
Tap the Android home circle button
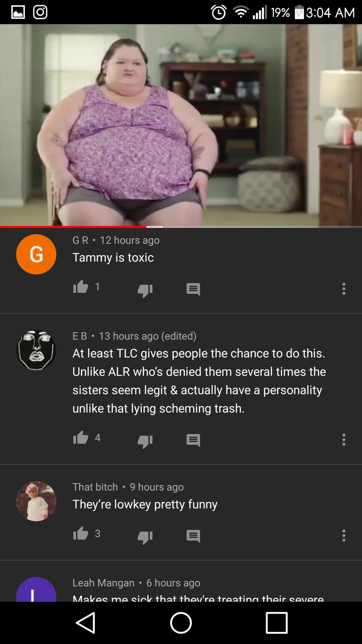(181, 623)
